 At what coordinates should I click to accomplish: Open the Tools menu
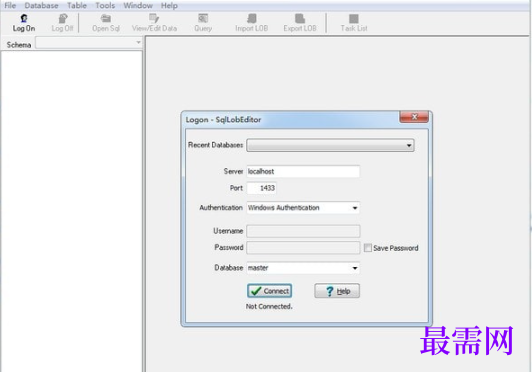click(x=105, y=5)
